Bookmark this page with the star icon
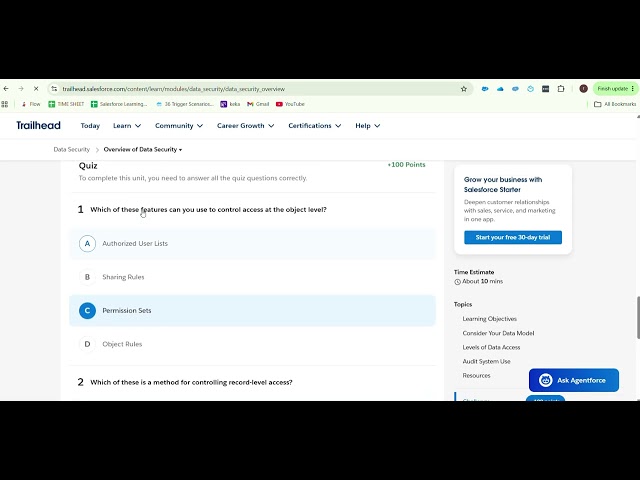The image size is (640, 480). [x=464, y=89]
